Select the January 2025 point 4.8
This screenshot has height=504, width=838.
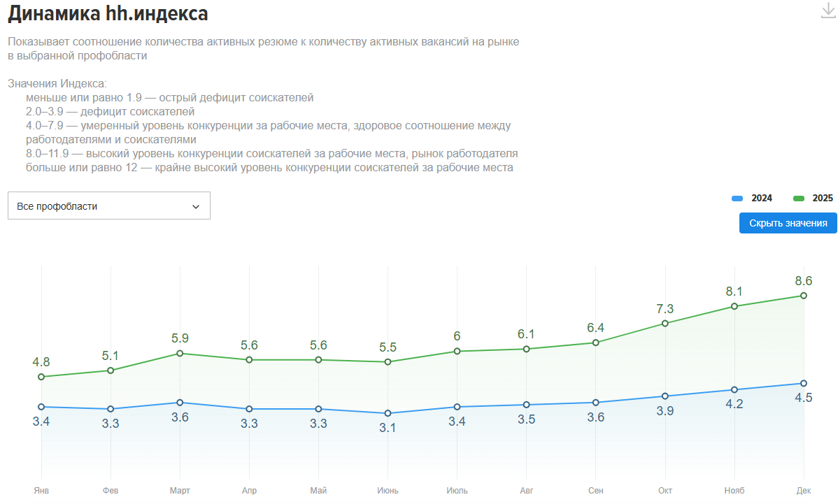tap(41, 377)
